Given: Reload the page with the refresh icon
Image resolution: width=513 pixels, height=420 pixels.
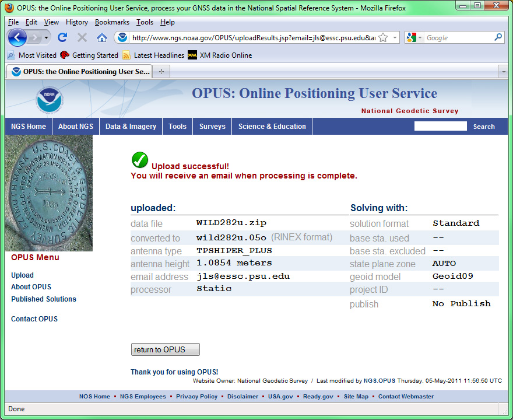Looking at the screenshot, I should point(62,38).
